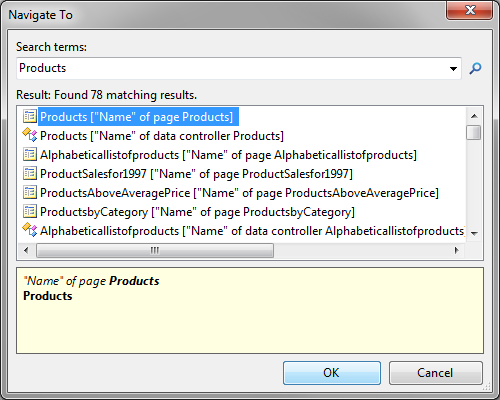The image size is (500, 400).
Task: Click page icon next to ProductsAboveAveragePrice
Action: [30, 192]
